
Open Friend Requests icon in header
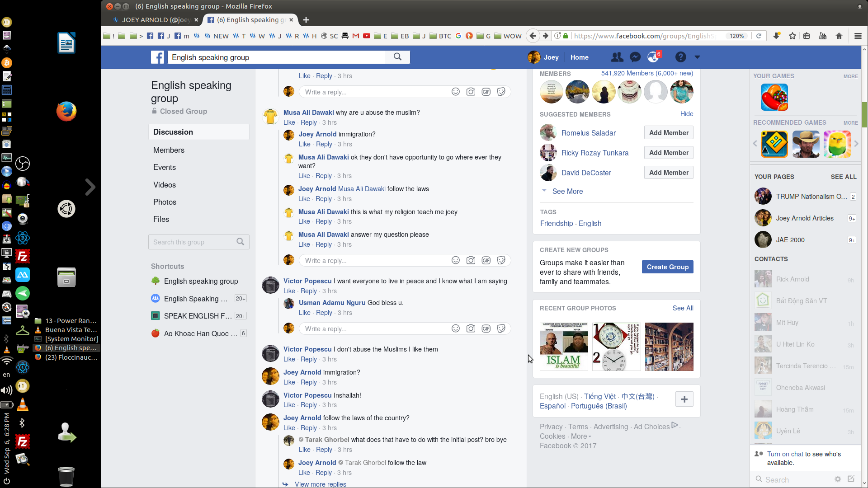tap(617, 57)
